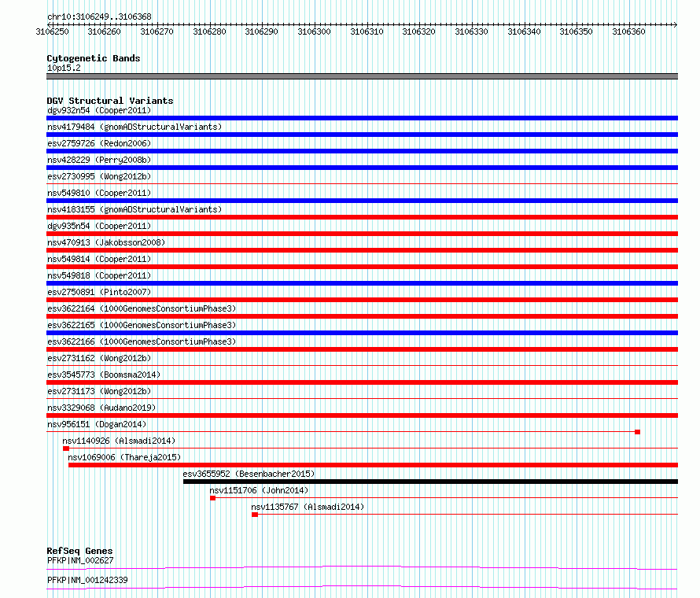Image resolution: width=700 pixels, height=598 pixels.
Task: Open PFKP|NM_002627 gene label
Action: point(80,560)
